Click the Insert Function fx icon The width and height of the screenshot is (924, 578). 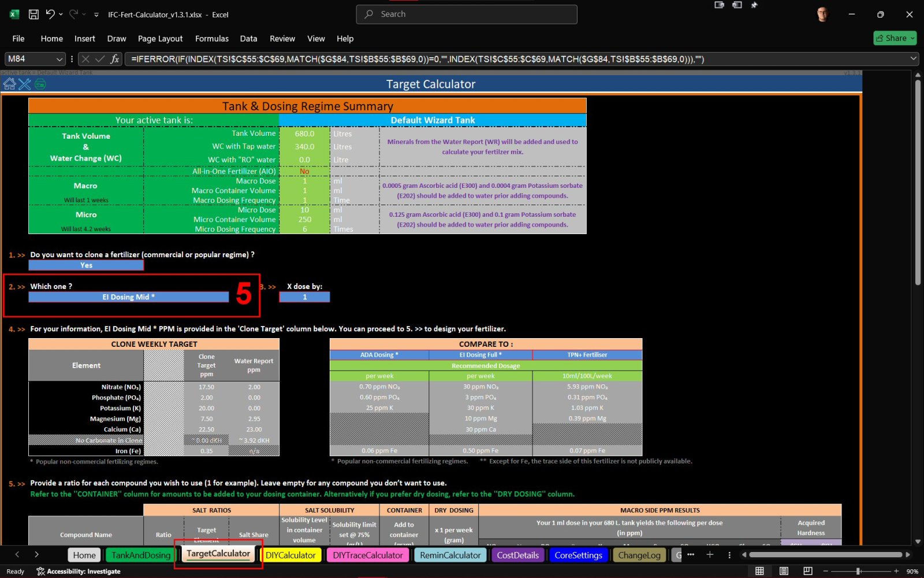pyautogui.click(x=115, y=59)
